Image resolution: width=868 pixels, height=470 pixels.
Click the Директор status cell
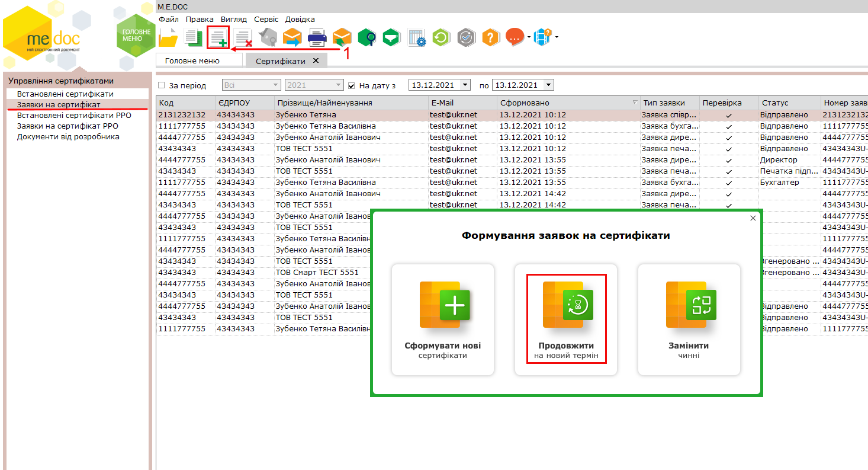pyautogui.click(x=789, y=159)
